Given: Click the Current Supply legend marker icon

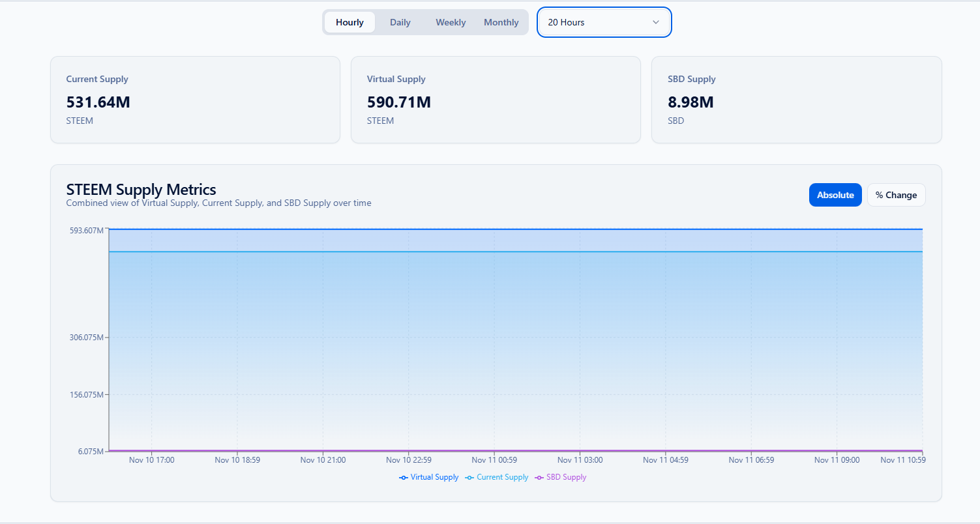Looking at the screenshot, I should coord(469,478).
